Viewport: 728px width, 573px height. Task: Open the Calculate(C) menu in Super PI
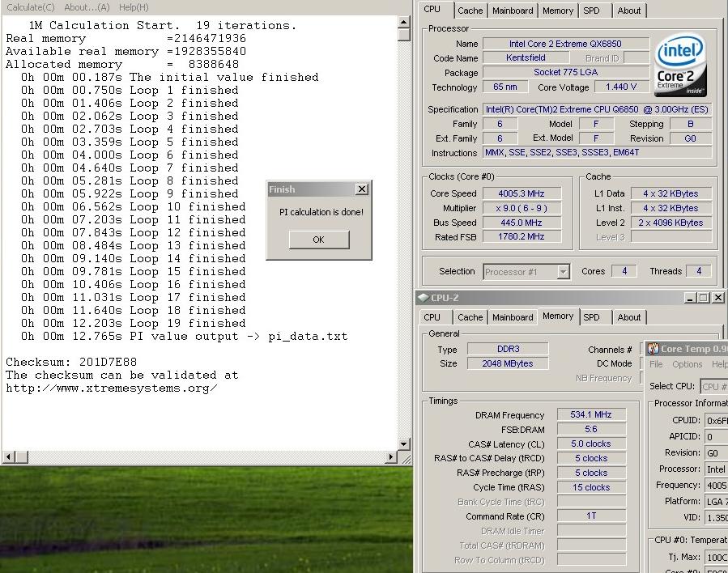(x=31, y=7)
